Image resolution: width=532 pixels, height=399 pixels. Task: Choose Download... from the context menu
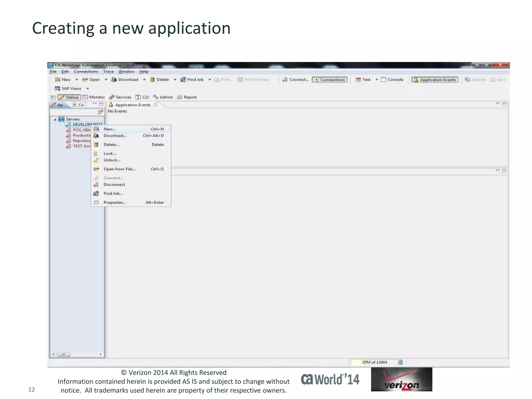point(131,136)
